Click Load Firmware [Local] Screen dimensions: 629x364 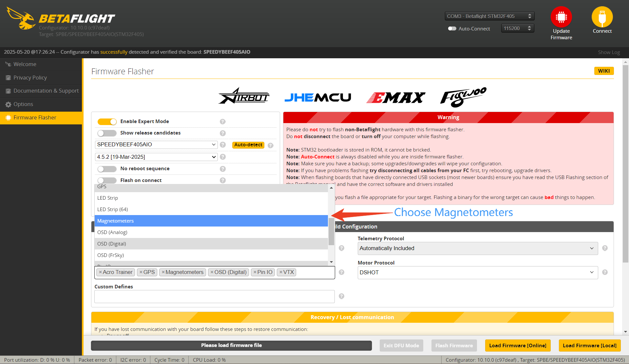589,346
